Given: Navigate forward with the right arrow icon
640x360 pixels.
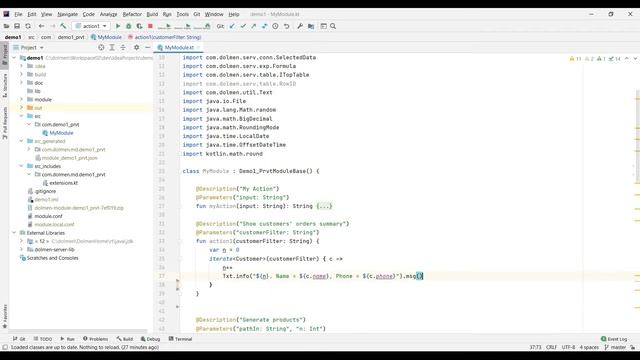Looking at the screenshot, I should pos(52,26).
